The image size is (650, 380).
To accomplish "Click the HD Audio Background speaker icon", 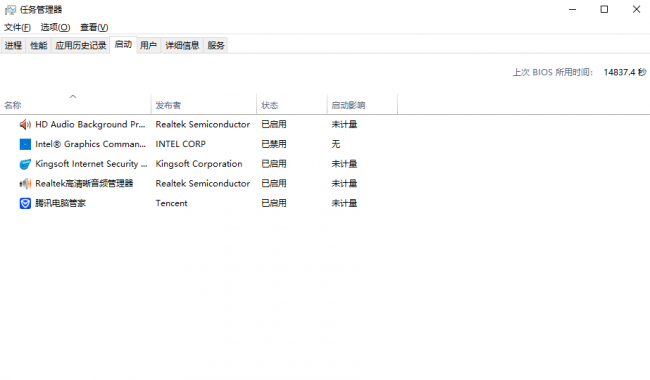I will tap(25, 124).
